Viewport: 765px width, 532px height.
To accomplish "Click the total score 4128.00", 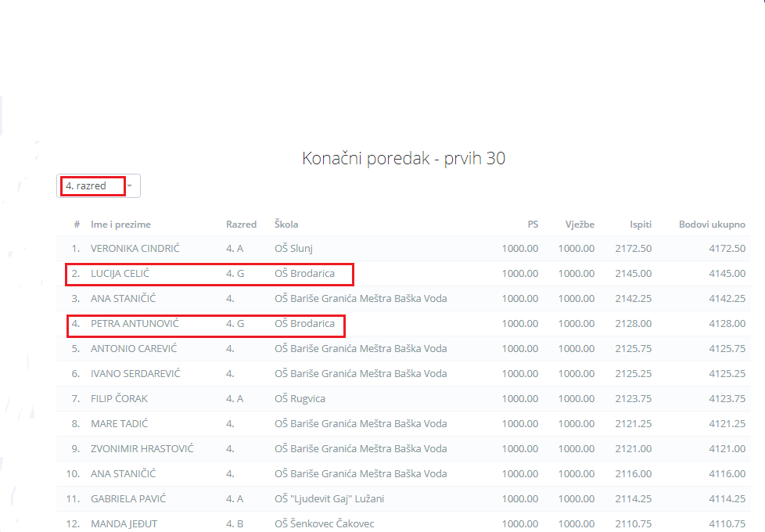I will [727, 324].
